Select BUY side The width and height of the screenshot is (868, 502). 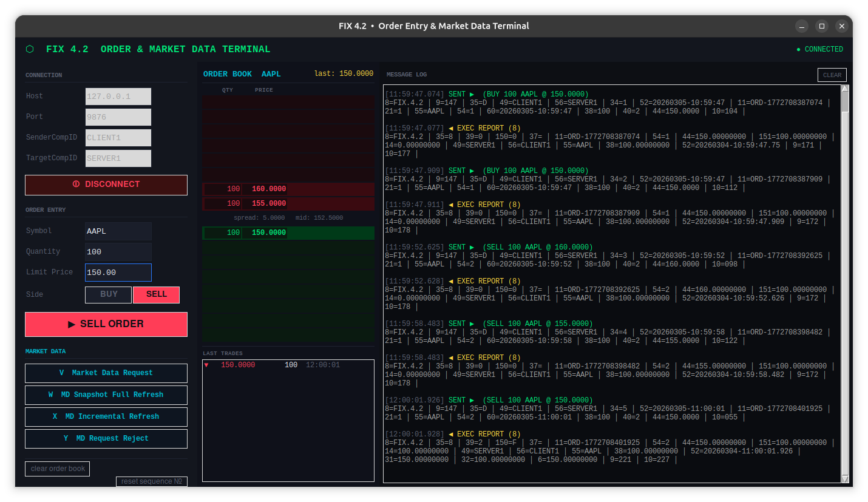tap(108, 294)
